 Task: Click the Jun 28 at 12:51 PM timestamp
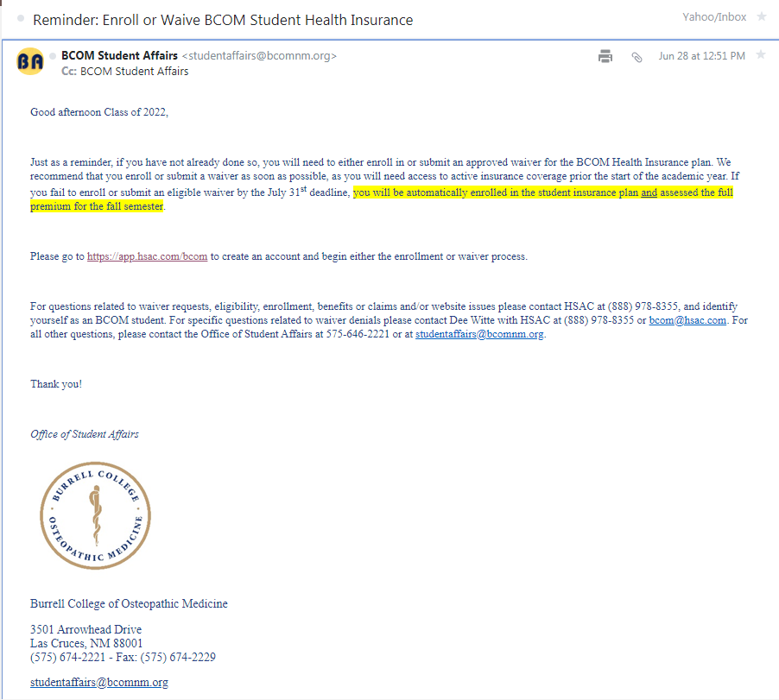(701, 56)
